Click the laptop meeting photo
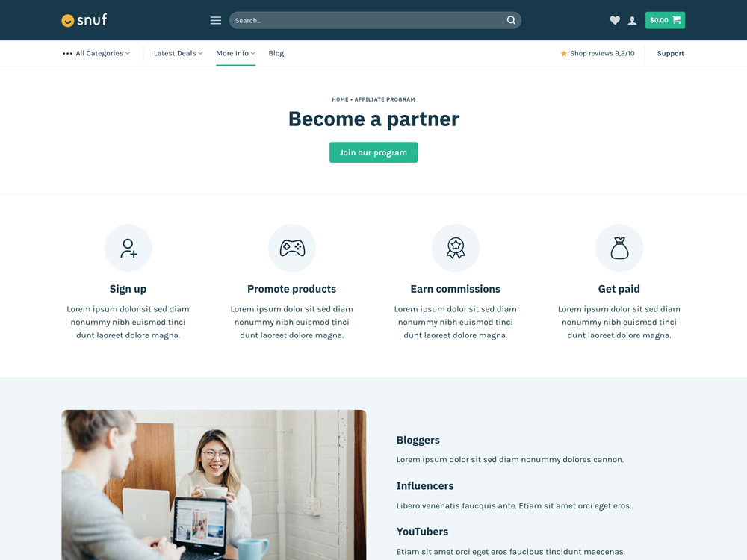 click(214, 485)
